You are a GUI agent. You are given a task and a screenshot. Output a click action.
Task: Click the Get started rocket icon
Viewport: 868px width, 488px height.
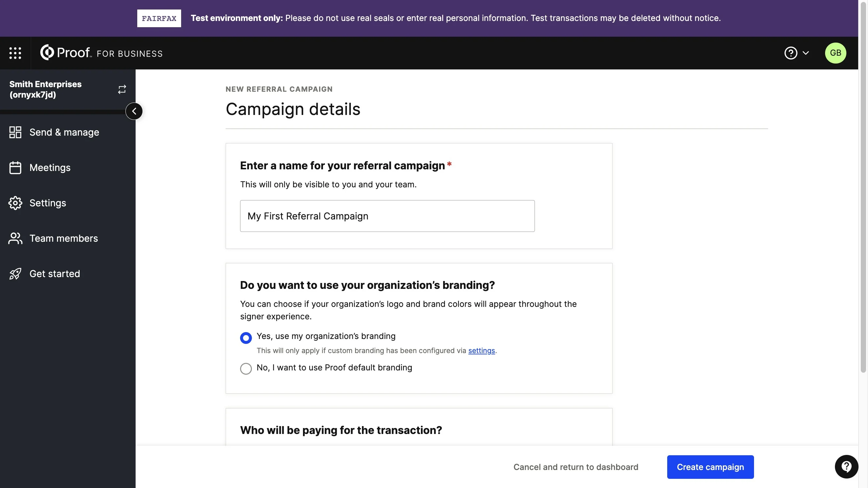pyautogui.click(x=15, y=274)
